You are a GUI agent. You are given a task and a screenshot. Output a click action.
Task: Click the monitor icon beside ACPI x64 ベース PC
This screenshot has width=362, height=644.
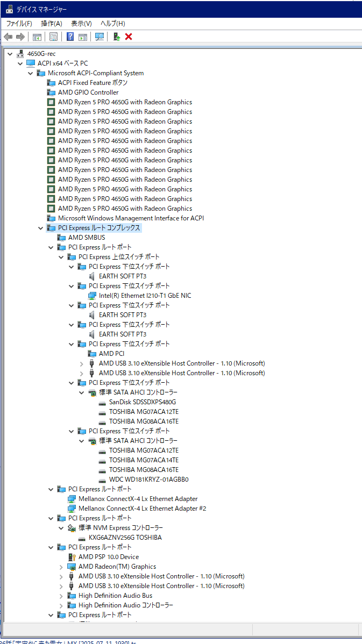click(31, 63)
